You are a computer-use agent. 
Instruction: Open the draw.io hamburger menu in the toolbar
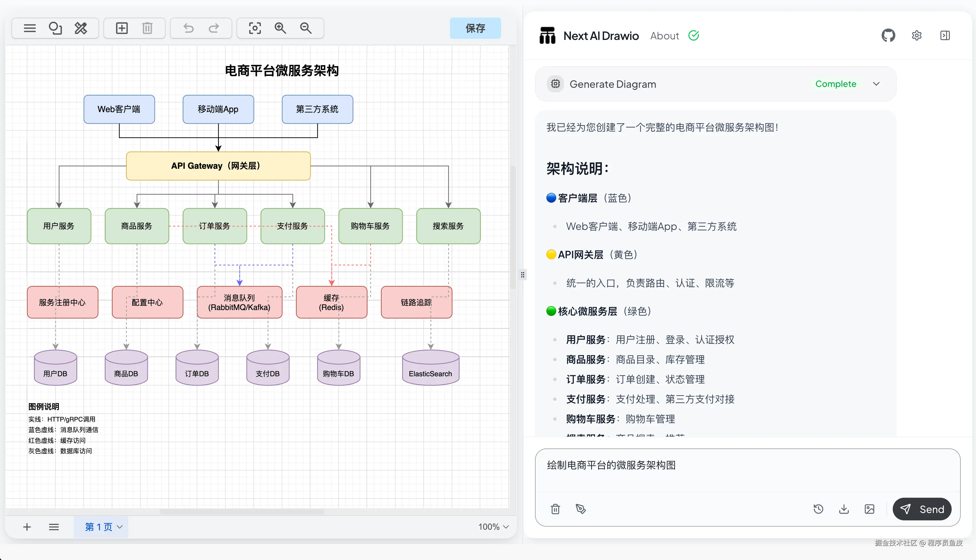click(x=30, y=28)
